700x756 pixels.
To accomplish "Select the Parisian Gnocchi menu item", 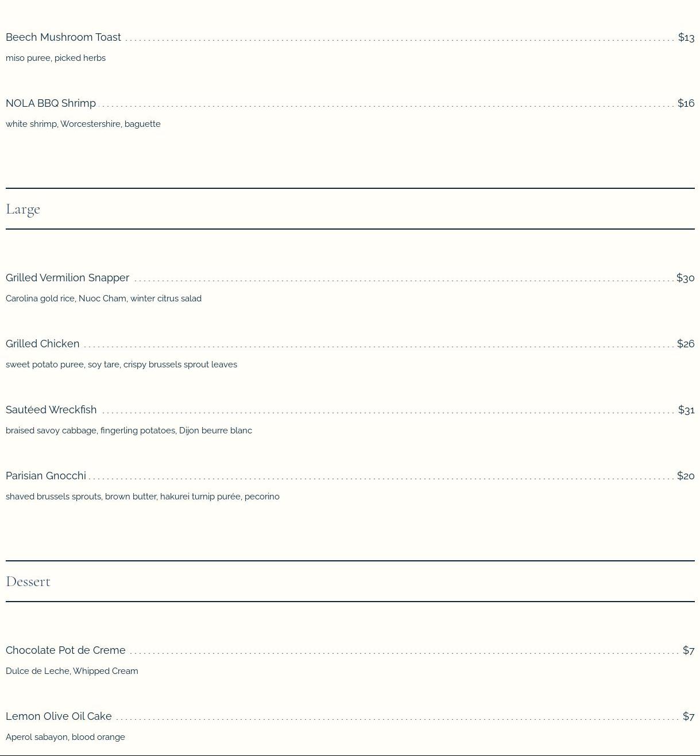I will pyautogui.click(x=46, y=476).
